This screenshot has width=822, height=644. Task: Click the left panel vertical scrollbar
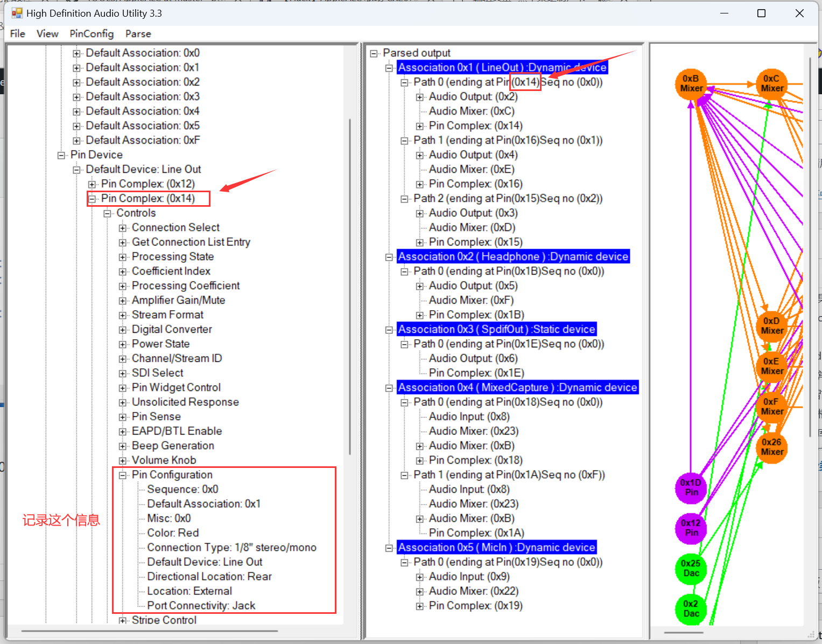pyautogui.click(x=350, y=285)
